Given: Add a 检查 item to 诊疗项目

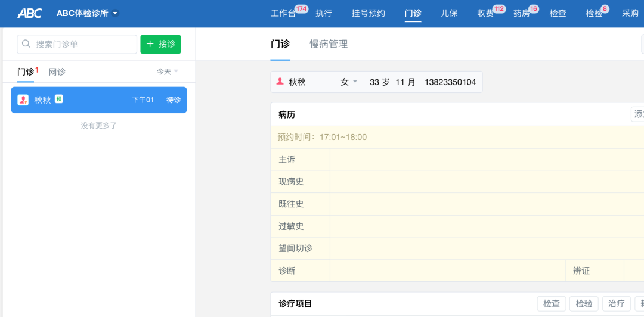Looking at the screenshot, I should point(552,304).
